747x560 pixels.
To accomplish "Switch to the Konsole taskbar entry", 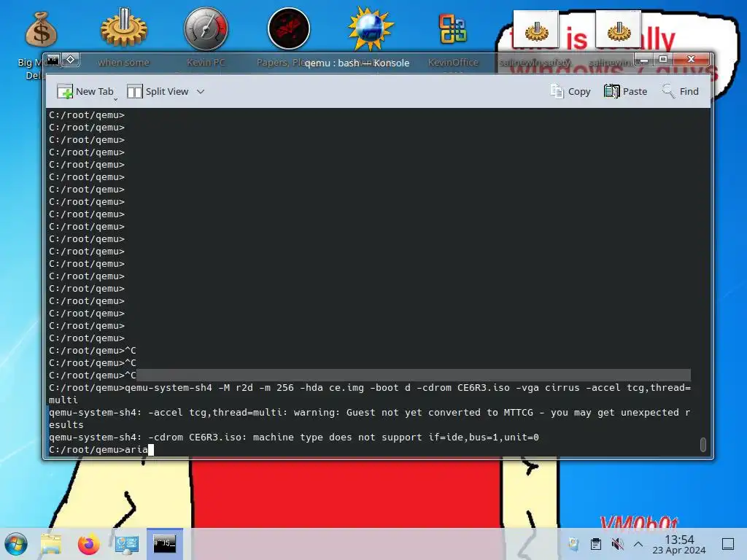I will pos(164,543).
